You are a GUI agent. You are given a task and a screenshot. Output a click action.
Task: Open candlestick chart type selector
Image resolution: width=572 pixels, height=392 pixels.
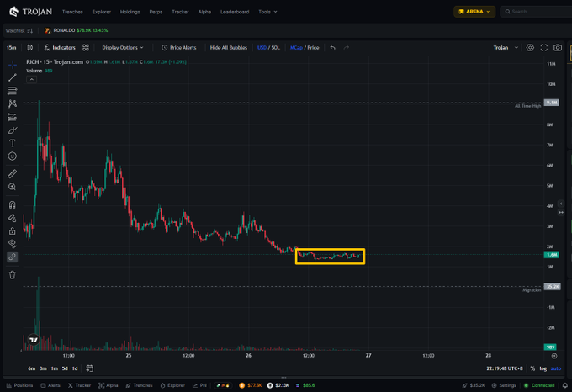30,48
